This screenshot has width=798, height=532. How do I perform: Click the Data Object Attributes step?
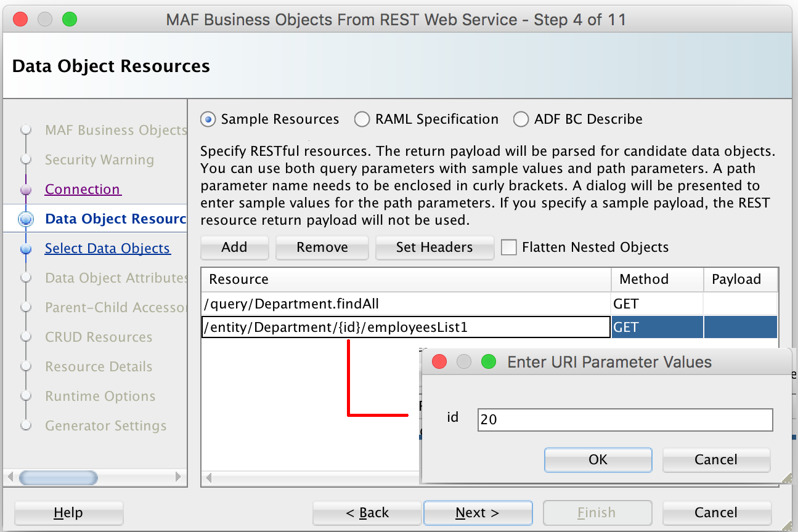point(116,278)
